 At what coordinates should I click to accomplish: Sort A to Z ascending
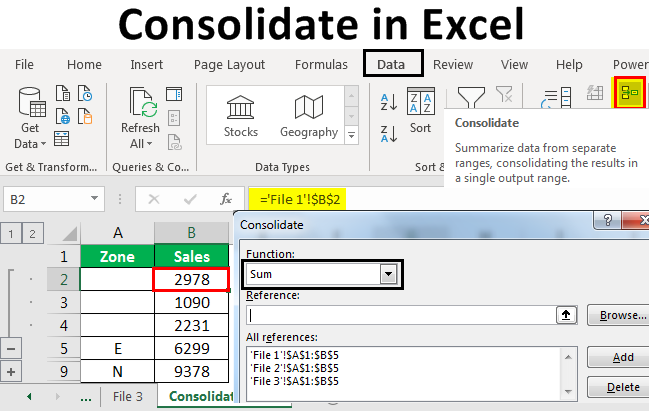[x=389, y=102]
